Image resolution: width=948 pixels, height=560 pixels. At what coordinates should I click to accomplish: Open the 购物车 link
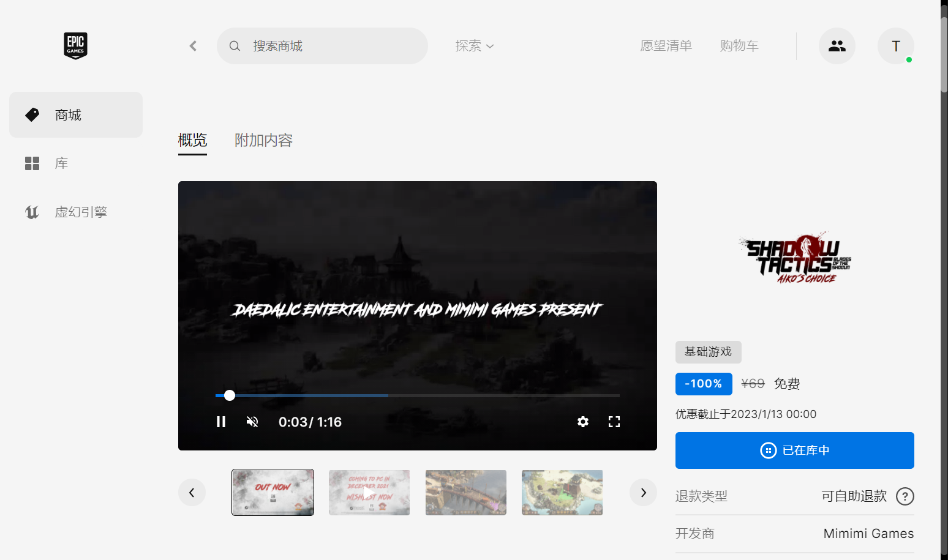pos(739,46)
